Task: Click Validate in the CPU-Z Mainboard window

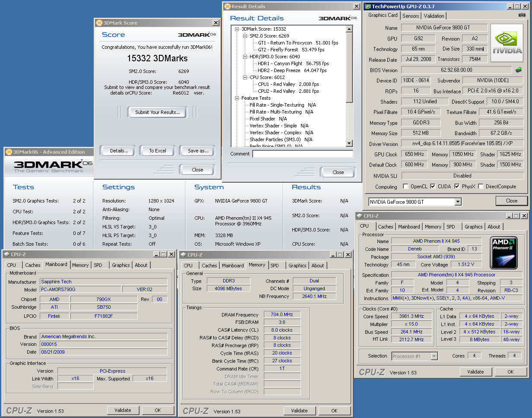Action: (123, 410)
